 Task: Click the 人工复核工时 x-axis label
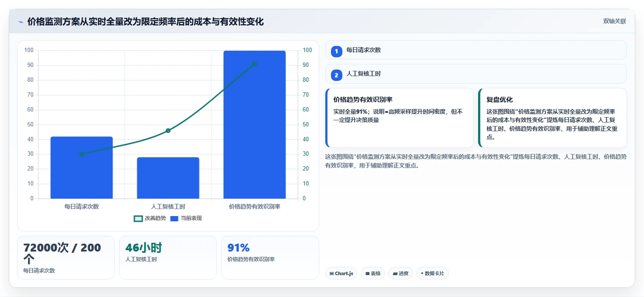coord(168,206)
